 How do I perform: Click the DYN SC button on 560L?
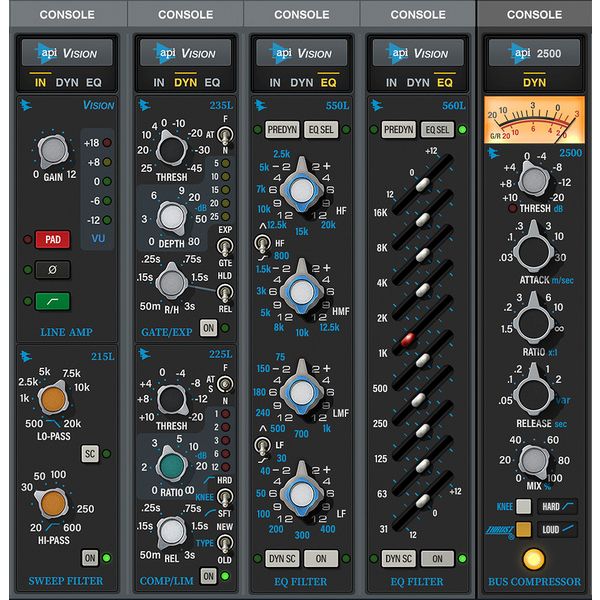click(x=399, y=559)
